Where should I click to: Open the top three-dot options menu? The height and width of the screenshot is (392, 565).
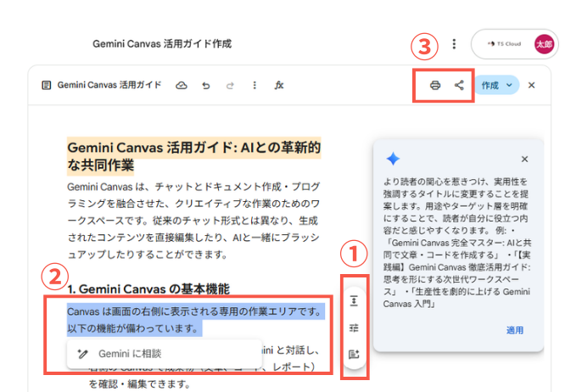pos(454,44)
